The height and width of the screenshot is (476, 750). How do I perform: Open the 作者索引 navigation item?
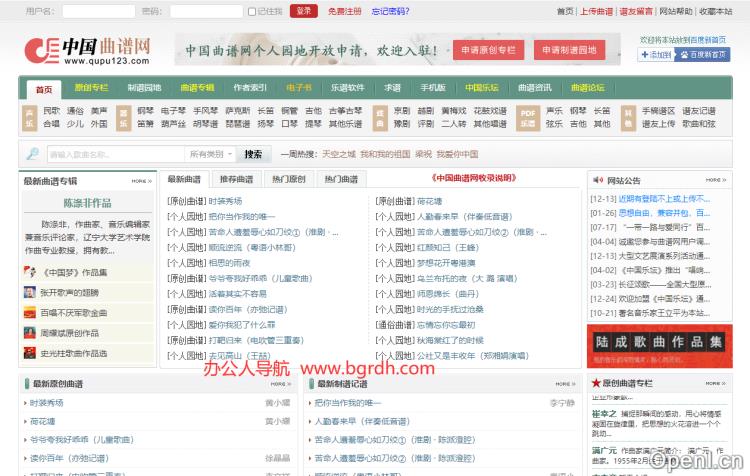tap(250, 88)
